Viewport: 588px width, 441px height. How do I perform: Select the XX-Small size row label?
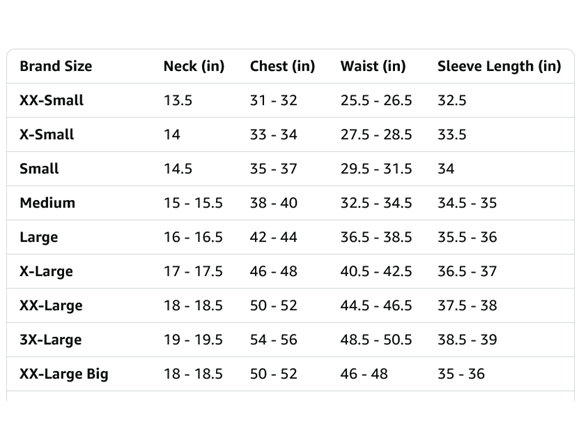click(x=51, y=100)
